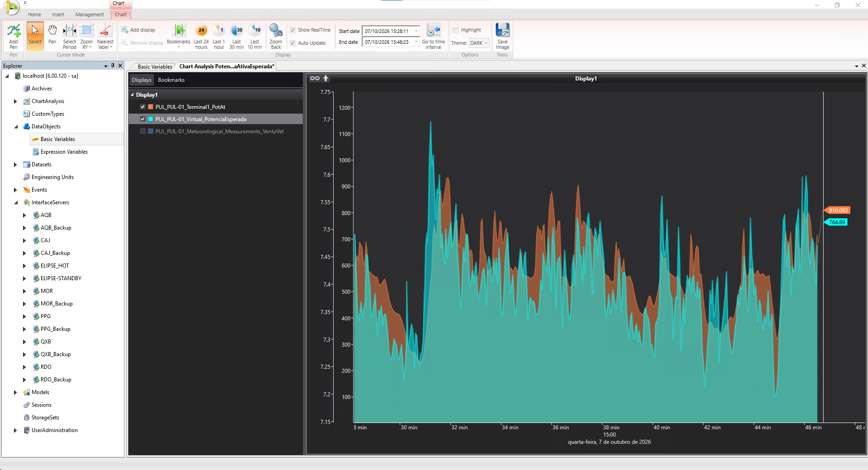Toggle the Highlight checkbox
The width and height of the screenshot is (868, 470).
[x=456, y=30]
